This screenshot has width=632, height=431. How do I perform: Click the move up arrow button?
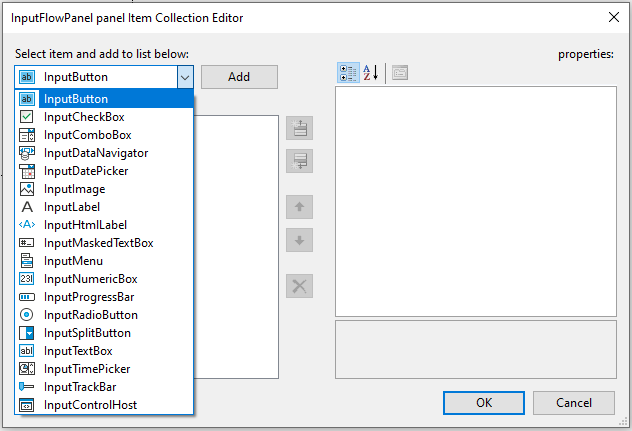point(300,208)
